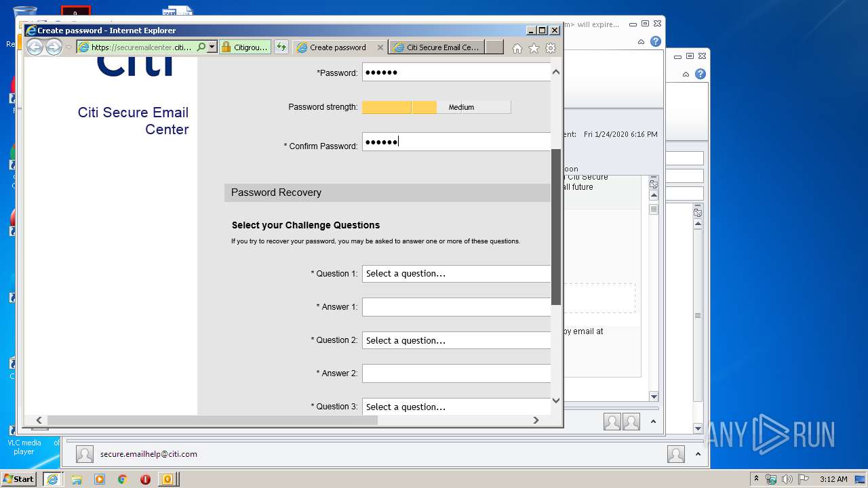Select the "Create password" browser tab
Screen dimensions: 868x488
click(338, 47)
